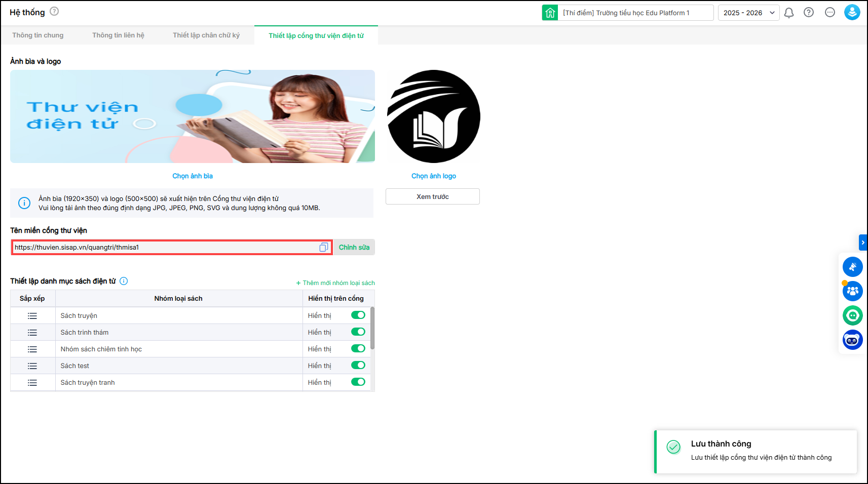Toggle visibility for Sách truyện

358,315
